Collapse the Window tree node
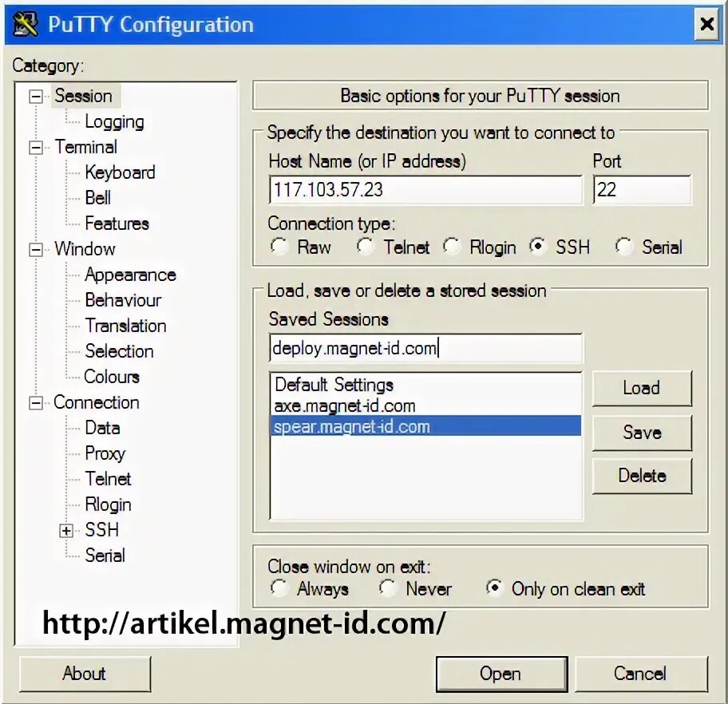This screenshot has height=704, width=728. click(x=36, y=250)
